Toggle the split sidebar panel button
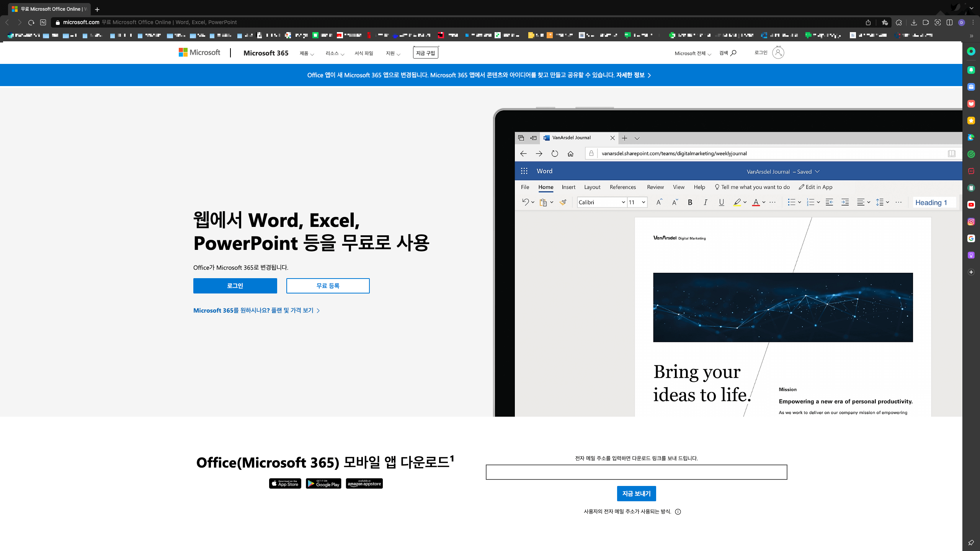Image resolution: width=980 pixels, height=551 pixels. (949, 23)
